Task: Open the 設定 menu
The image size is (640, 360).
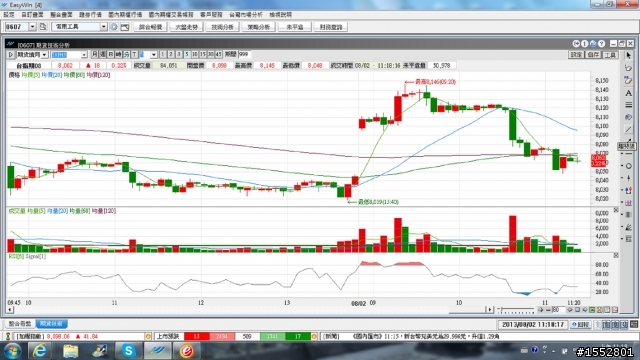Action: (x=9, y=15)
